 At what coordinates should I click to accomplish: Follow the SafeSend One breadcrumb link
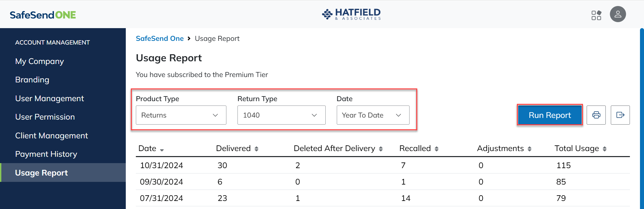click(x=160, y=39)
